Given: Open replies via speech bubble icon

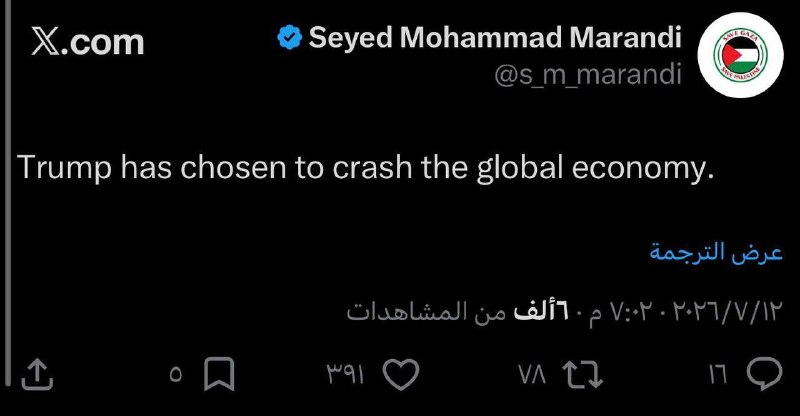Looking at the screenshot, I should pos(764,374).
